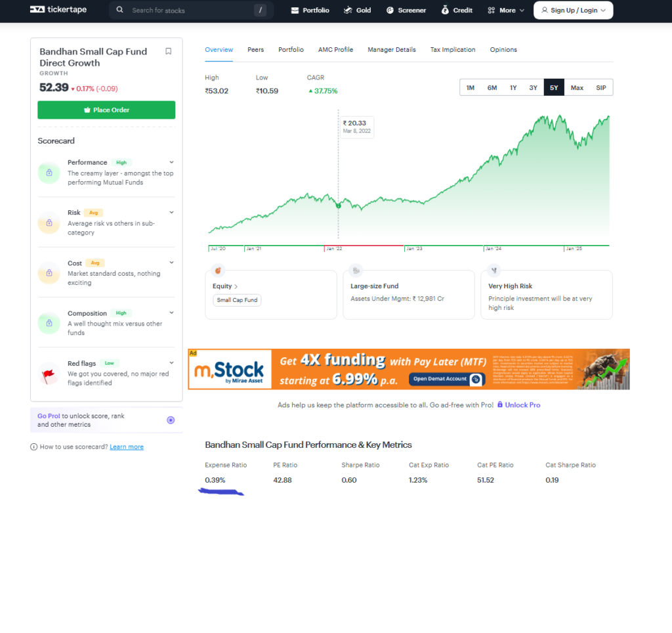Select the 3Y chart range
Viewport: 672px width, 633px height.
tap(533, 87)
